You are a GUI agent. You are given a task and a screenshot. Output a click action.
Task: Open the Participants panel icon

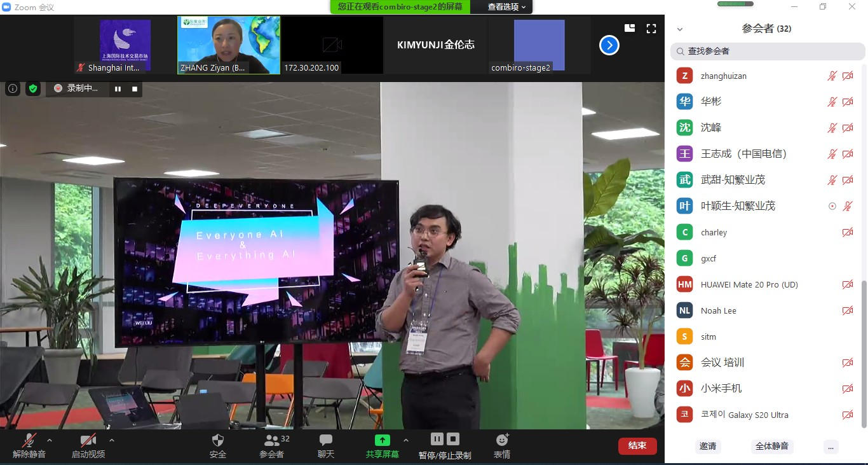[x=272, y=440]
